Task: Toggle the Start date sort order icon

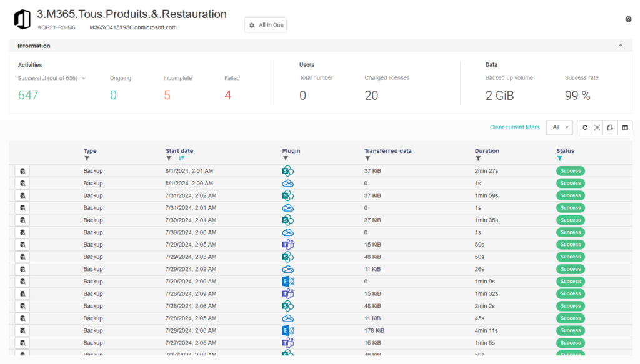Action: tap(182, 159)
